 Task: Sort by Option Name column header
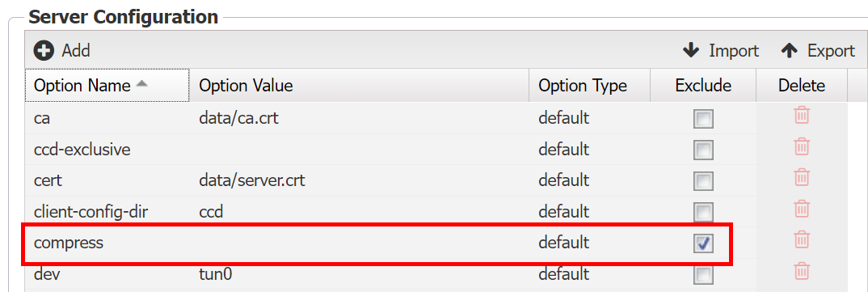tap(107, 85)
